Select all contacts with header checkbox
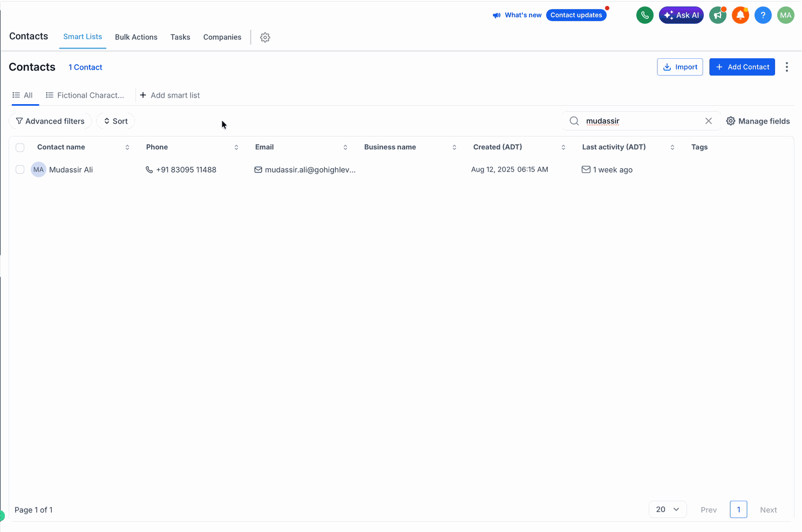 click(x=20, y=147)
